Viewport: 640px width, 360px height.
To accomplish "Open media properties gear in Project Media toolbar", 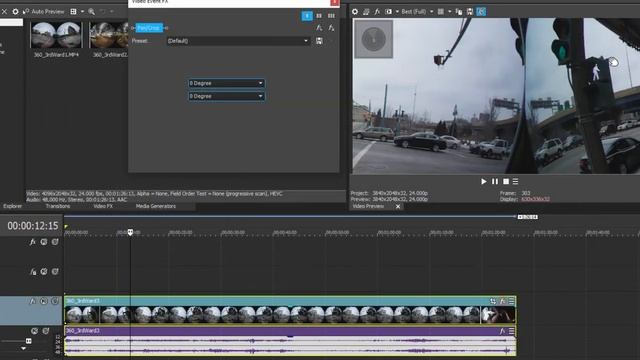I will (x=15, y=11).
